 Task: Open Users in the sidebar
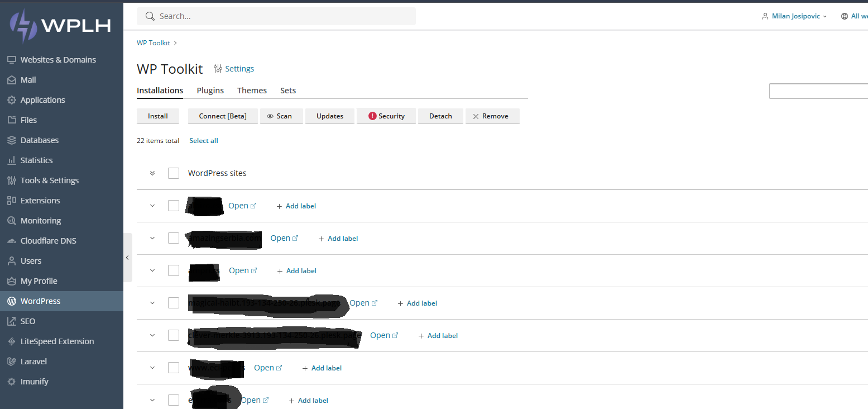(61, 261)
